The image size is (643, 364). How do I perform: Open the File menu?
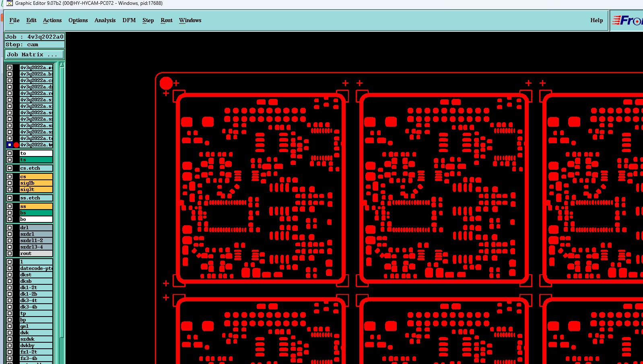pyautogui.click(x=14, y=21)
